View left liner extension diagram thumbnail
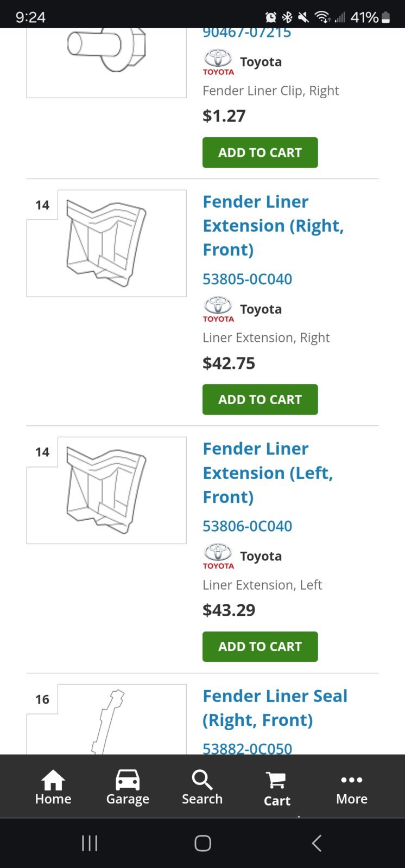This screenshot has width=405, height=868. coord(106,490)
